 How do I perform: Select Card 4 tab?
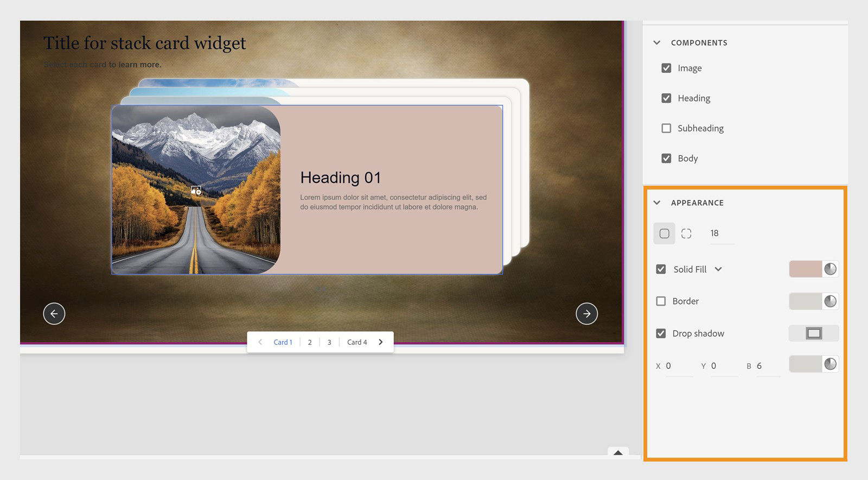(x=357, y=342)
